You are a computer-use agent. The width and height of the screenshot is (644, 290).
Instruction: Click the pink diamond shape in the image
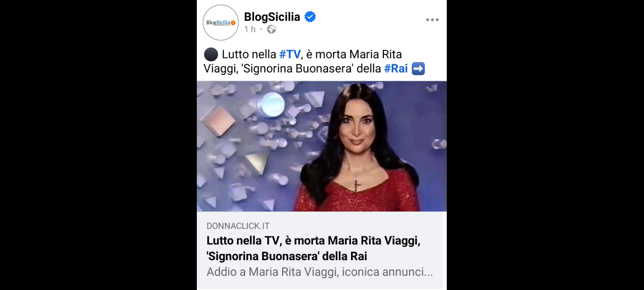(219, 120)
